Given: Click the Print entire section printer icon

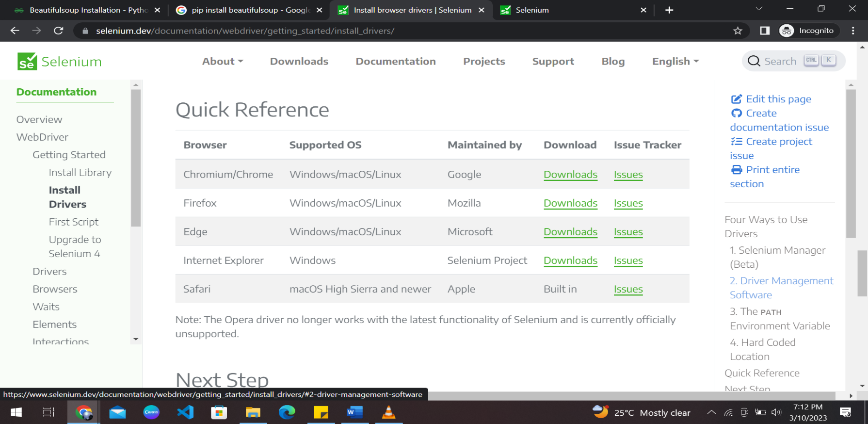Looking at the screenshot, I should coord(736,170).
